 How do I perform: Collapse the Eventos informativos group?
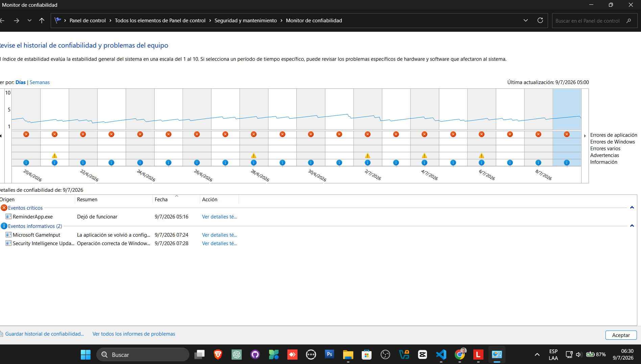point(632,226)
